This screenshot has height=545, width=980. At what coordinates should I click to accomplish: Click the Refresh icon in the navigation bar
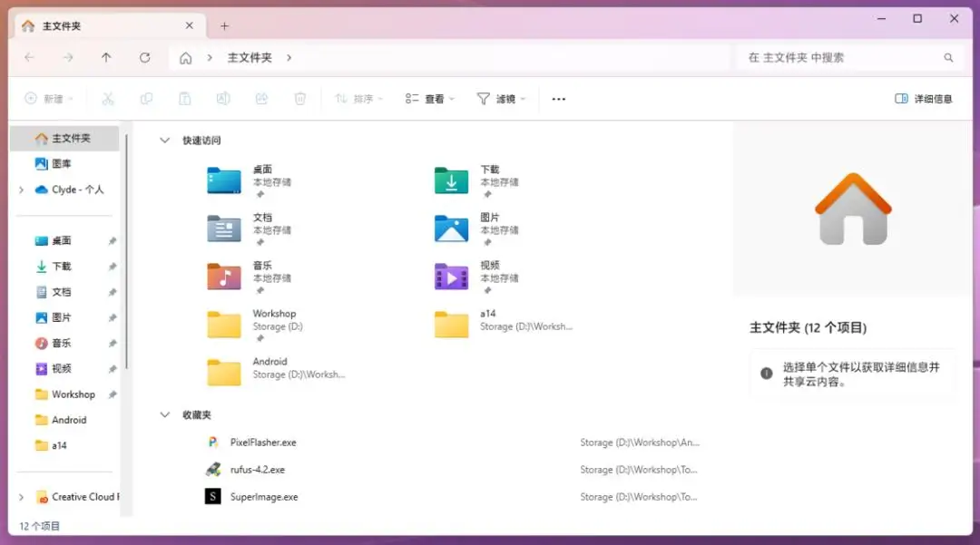[x=144, y=57]
